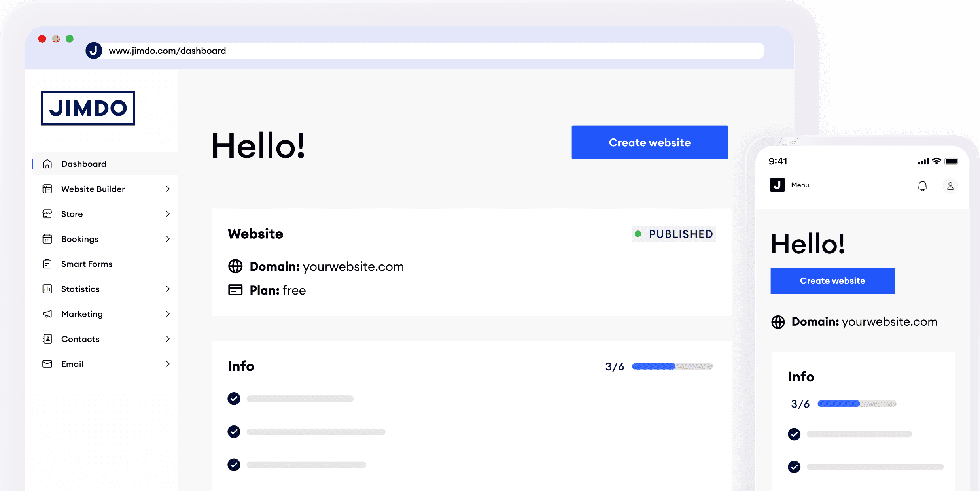The image size is (980, 491).
Task: Open the Store icon in the sidebar
Action: (47, 214)
